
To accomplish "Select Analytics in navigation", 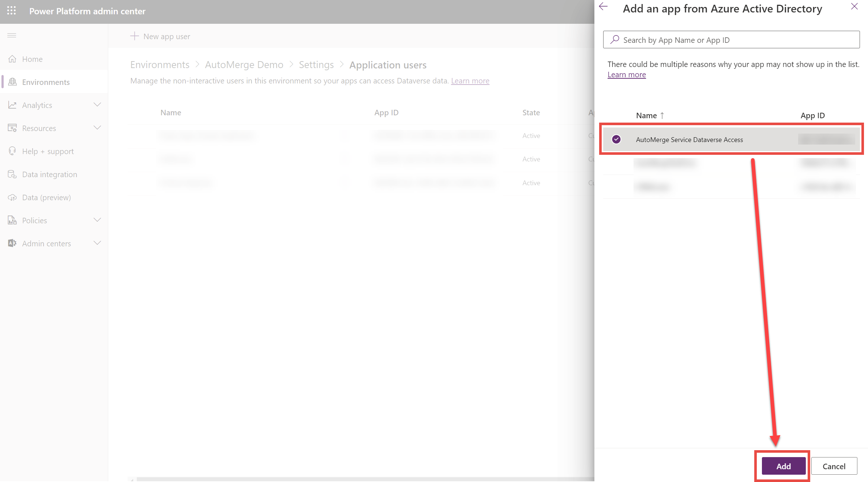I will click(54, 105).
